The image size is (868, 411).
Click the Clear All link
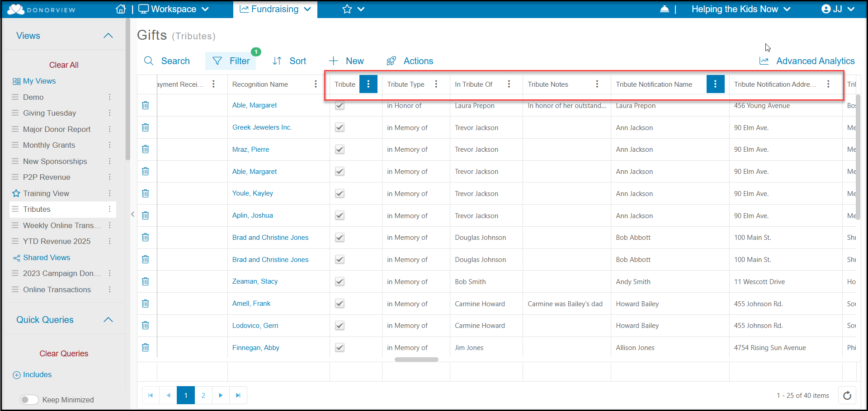point(64,65)
